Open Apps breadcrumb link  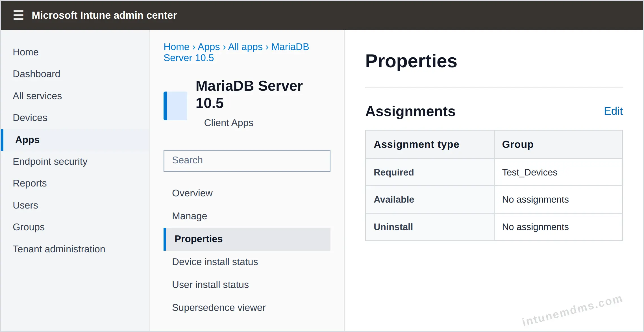(208, 47)
